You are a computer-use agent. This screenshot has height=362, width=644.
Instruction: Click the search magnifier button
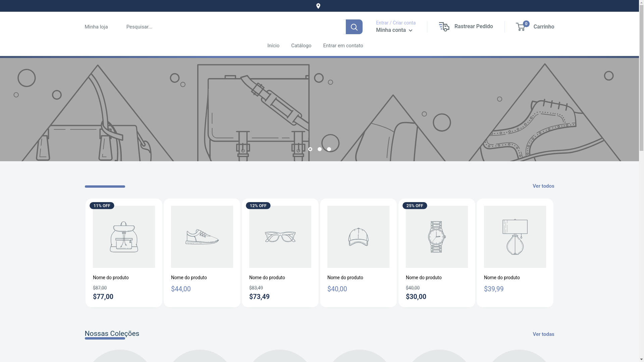[354, 27]
